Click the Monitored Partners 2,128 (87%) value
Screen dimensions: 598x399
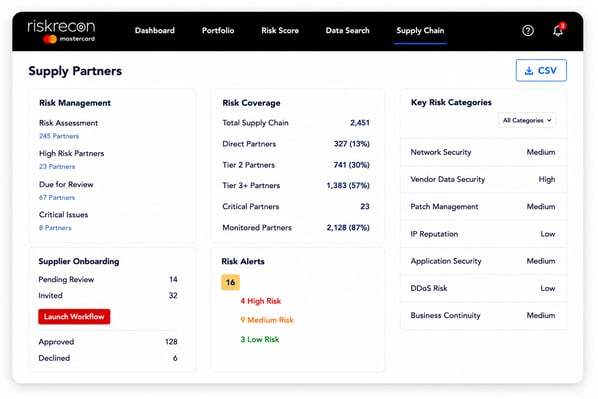click(x=348, y=228)
